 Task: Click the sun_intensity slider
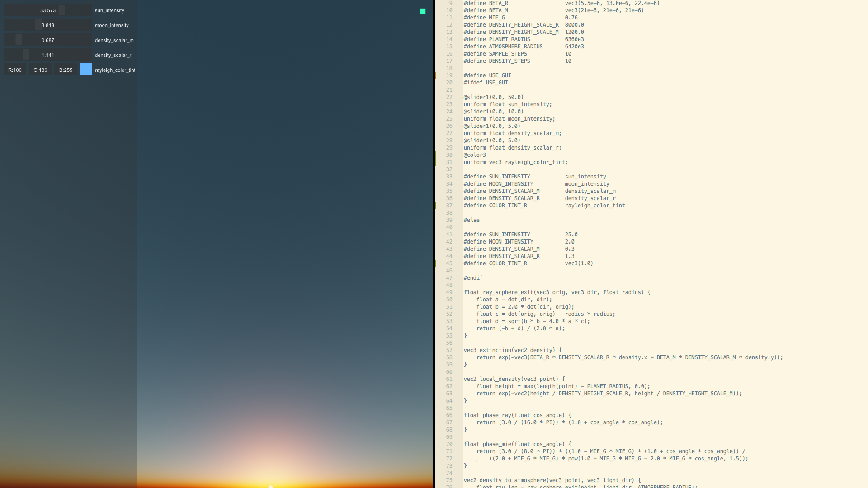point(48,10)
